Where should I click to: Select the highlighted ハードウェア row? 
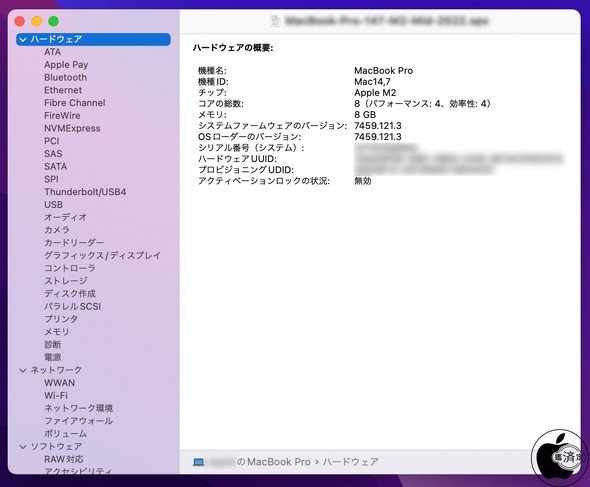click(x=93, y=39)
